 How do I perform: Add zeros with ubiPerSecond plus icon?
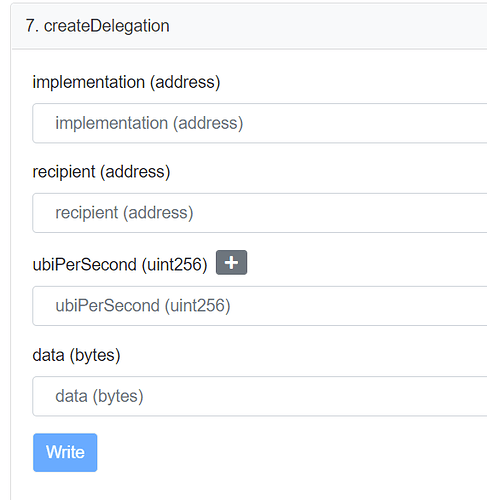tap(231, 262)
